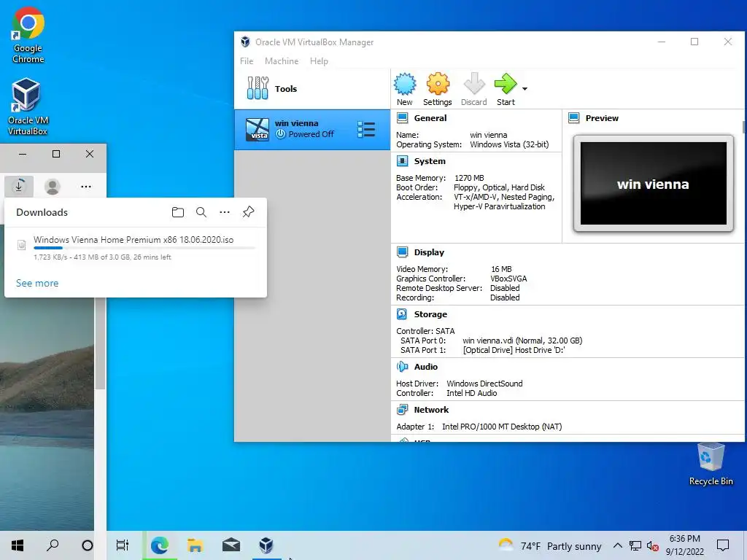The image size is (747, 560).
Task: Click the VirtualBox details pane scrollbar
Action: coord(743,127)
